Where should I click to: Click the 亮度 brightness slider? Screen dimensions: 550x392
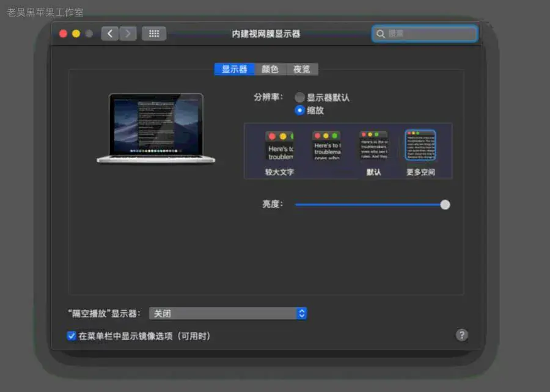pos(373,205)
